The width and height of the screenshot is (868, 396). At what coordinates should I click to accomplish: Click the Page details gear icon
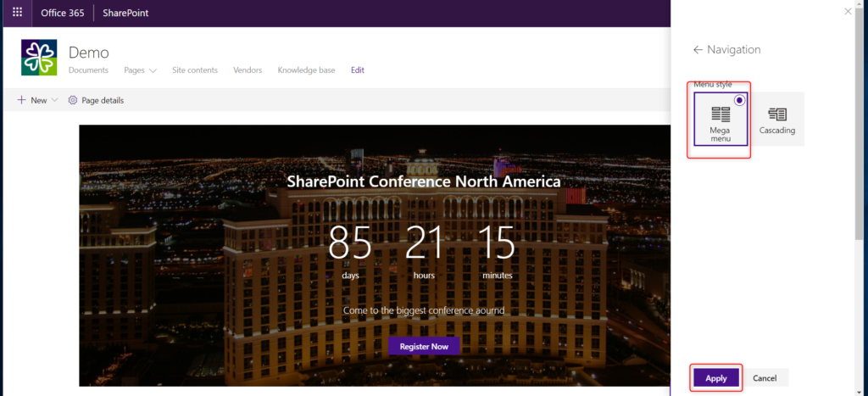point(73,100)
